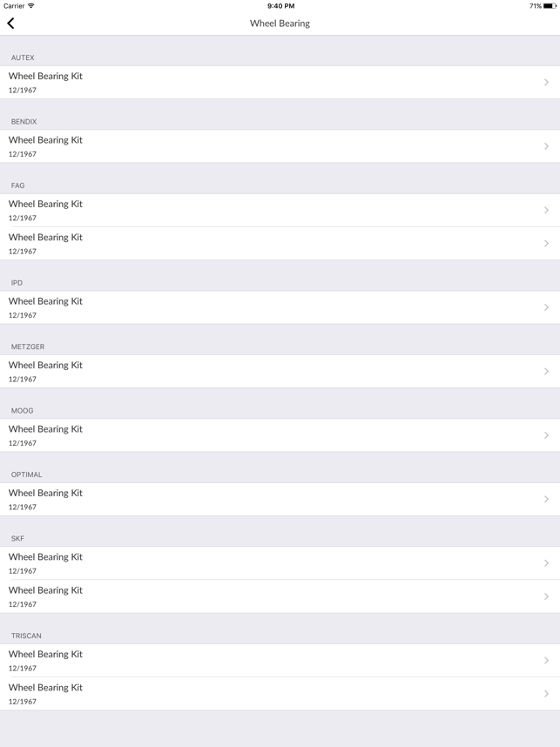Image resolution: width=560 pixels, height=747 pixels.
Task: Open the BENDIX Wheel Bearing Kit chevron
Action: (x=546, y=146)
